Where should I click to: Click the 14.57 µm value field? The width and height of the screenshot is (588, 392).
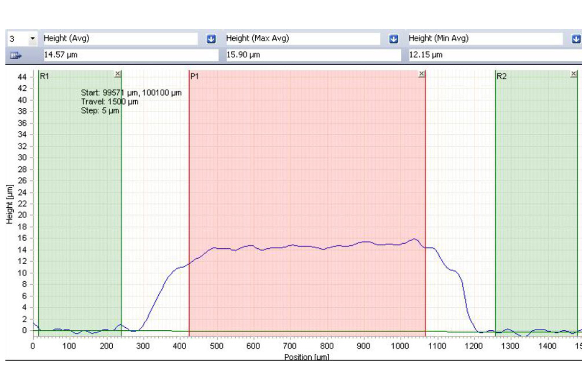(x=130, y=55)
